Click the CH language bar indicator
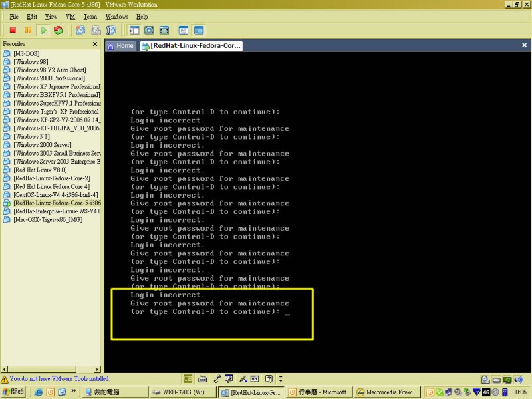This screenshot has height=399, width=532. coord(188,378)
